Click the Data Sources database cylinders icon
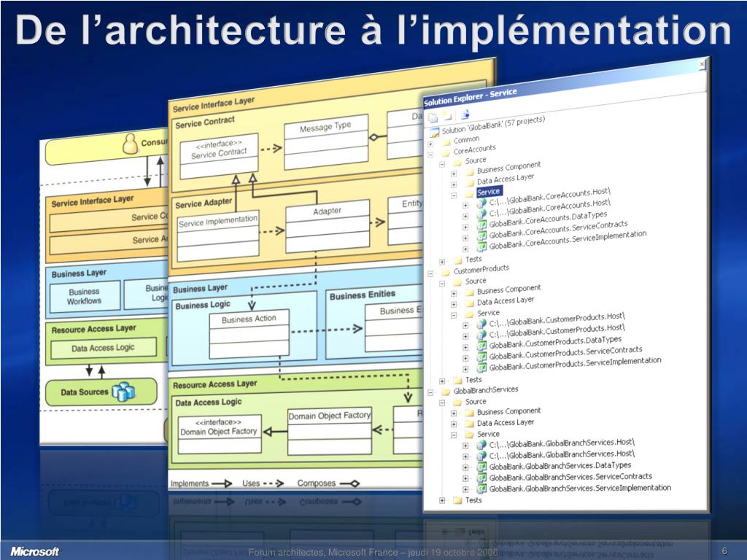Screen dimensions: 747x560 (123, 392)
